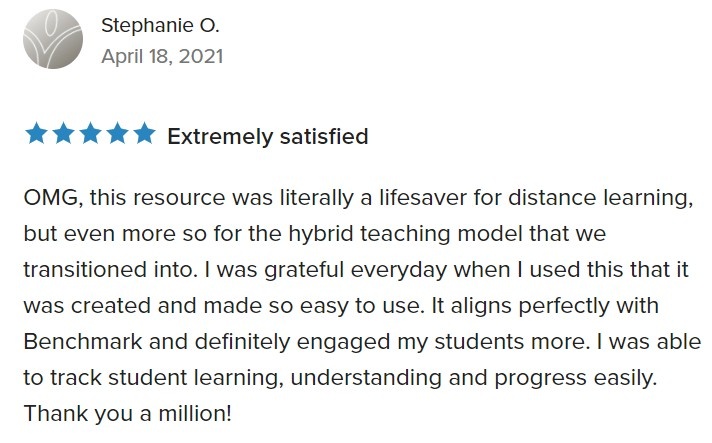Screen dimensions: 712x443
Task: Click the closing 'Thank you a million!' line
Action: coord(128,413)
